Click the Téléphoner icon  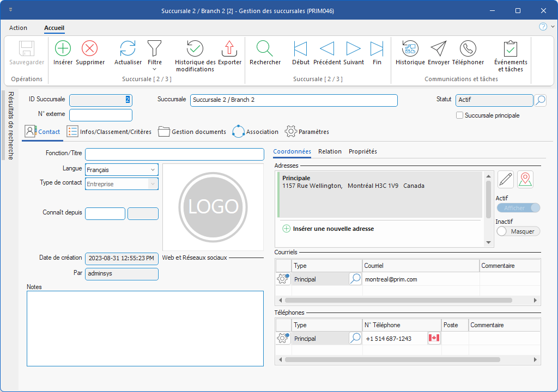(468, 48)
